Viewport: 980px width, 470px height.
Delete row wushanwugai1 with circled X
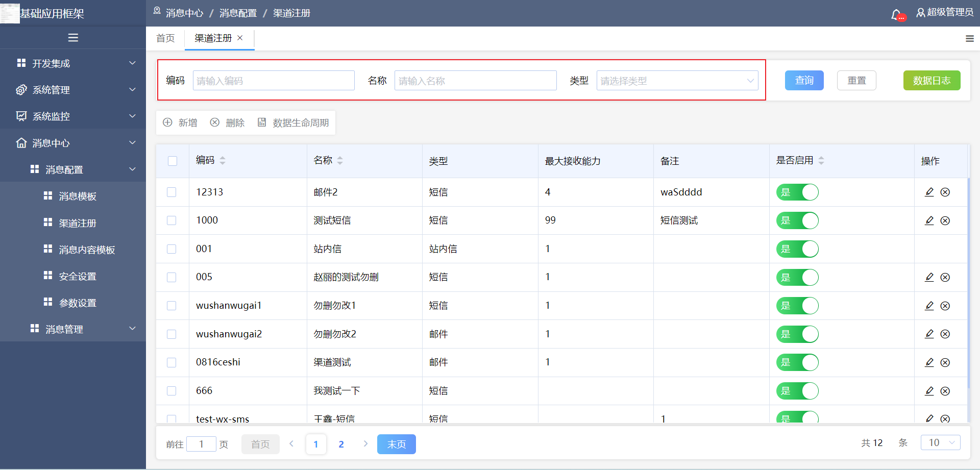945,306
